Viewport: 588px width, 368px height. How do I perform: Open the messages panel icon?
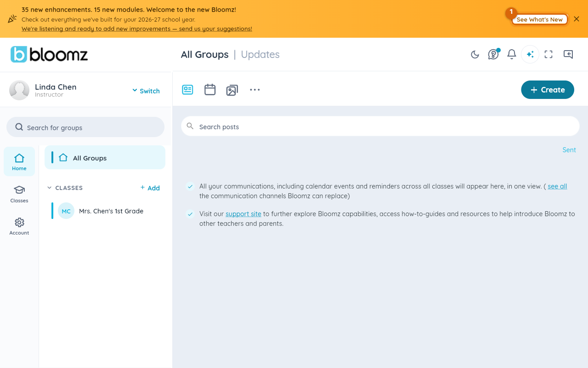(568, 54)
